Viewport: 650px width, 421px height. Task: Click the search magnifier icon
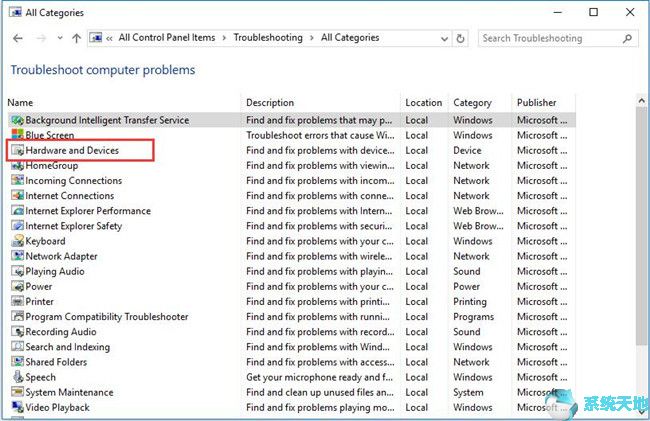pos(627,39)
